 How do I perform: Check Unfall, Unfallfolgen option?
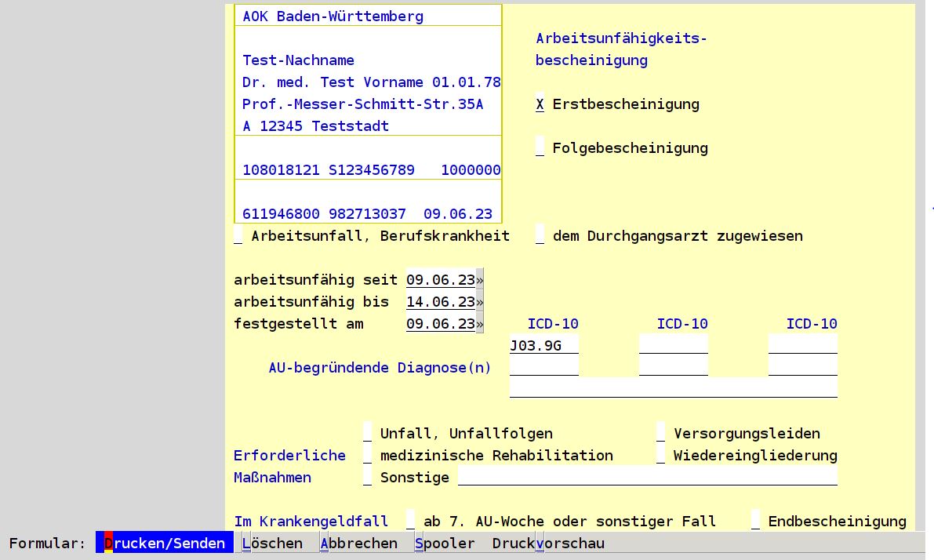367,433
